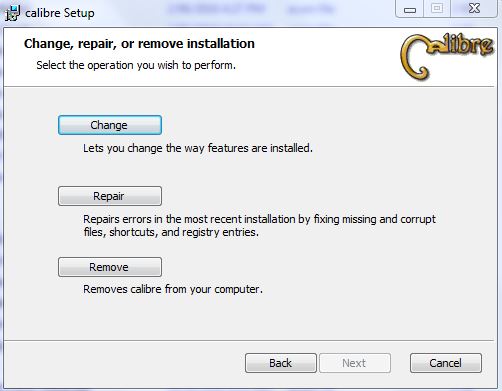Close the calibre Setup window

474,9
